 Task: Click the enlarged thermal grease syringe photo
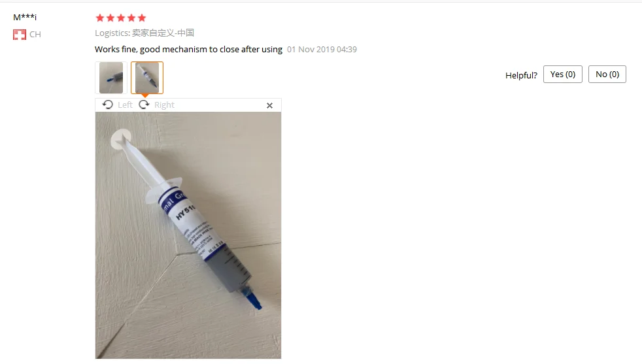(188, 235)
